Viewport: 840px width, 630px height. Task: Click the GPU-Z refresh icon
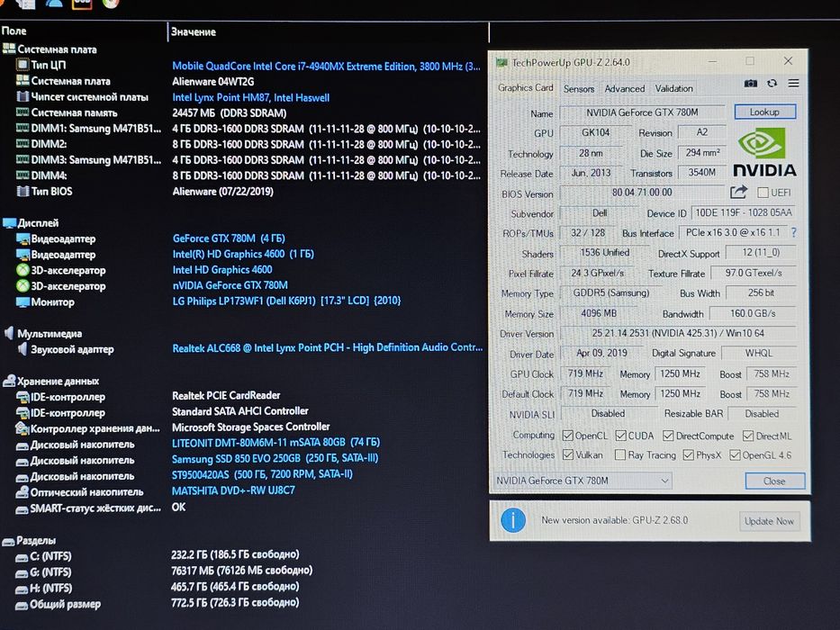(772, 84)
